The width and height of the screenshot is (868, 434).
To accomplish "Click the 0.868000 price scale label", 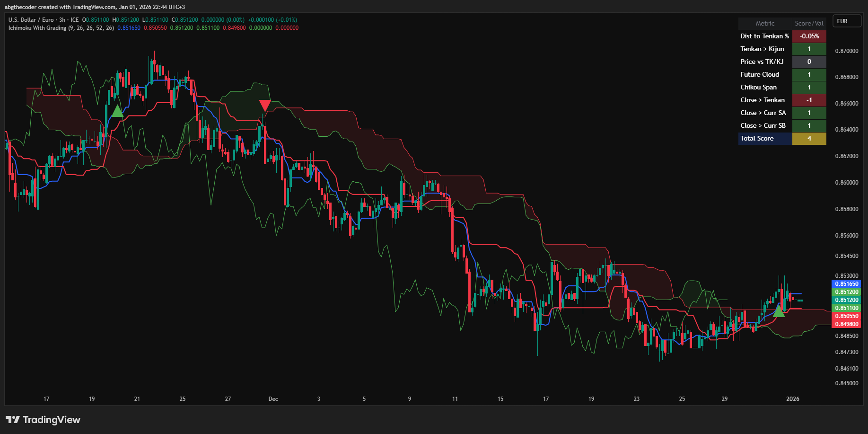I will click(847, 77).
